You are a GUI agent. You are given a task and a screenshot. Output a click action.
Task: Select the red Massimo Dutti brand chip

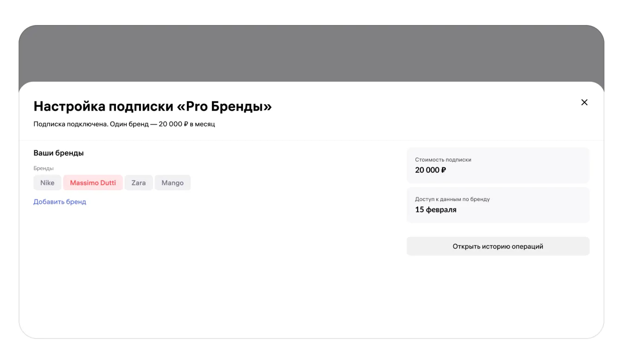pyautogui.click(x=93, y=183)
